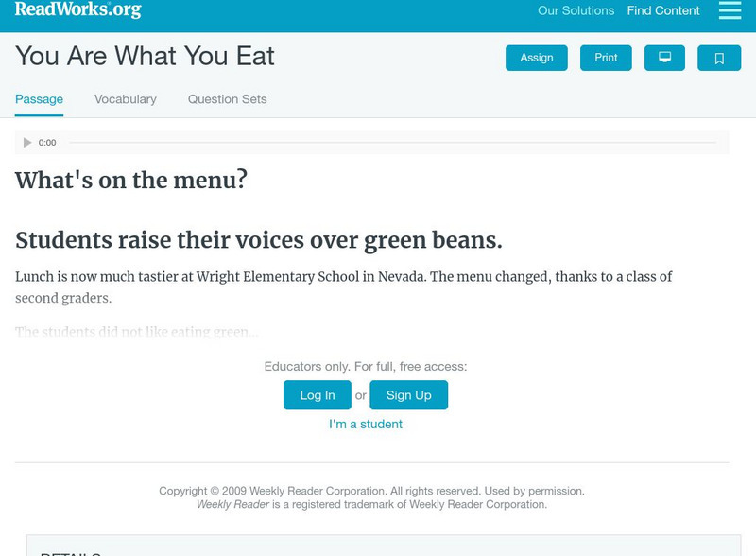The image size is (756, 556).
Task: Click the Print button
Action: [x=606, y=58]
